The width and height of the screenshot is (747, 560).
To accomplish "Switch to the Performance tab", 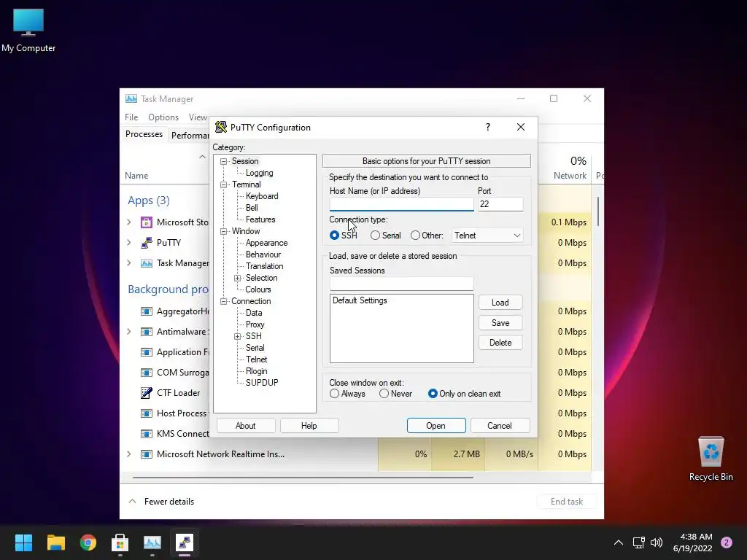I will (x=189, y=135).
